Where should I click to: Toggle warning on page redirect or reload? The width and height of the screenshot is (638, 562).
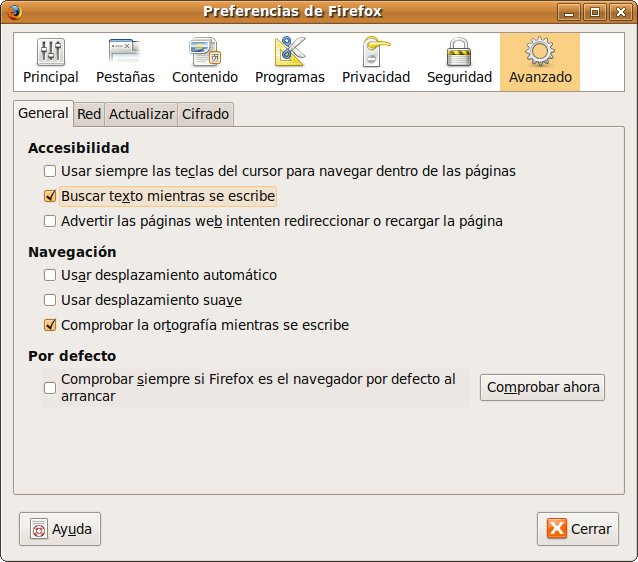coord(50,221)
